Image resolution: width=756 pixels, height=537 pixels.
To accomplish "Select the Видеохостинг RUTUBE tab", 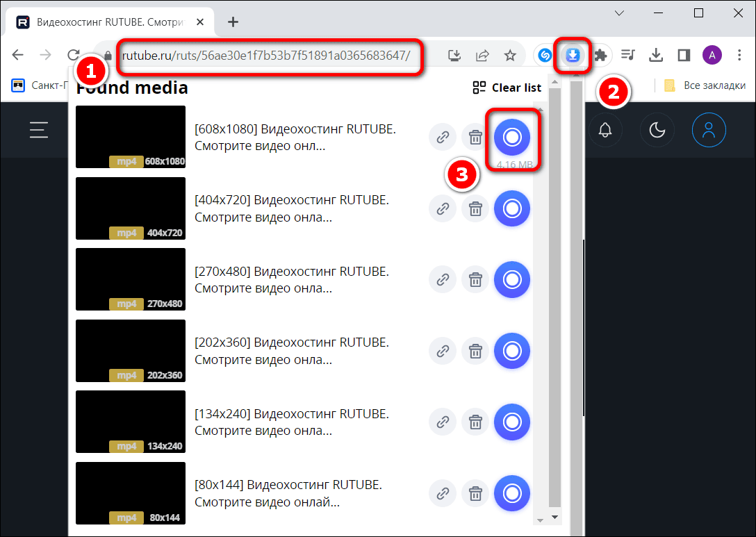I will click(x=110, y=22).
